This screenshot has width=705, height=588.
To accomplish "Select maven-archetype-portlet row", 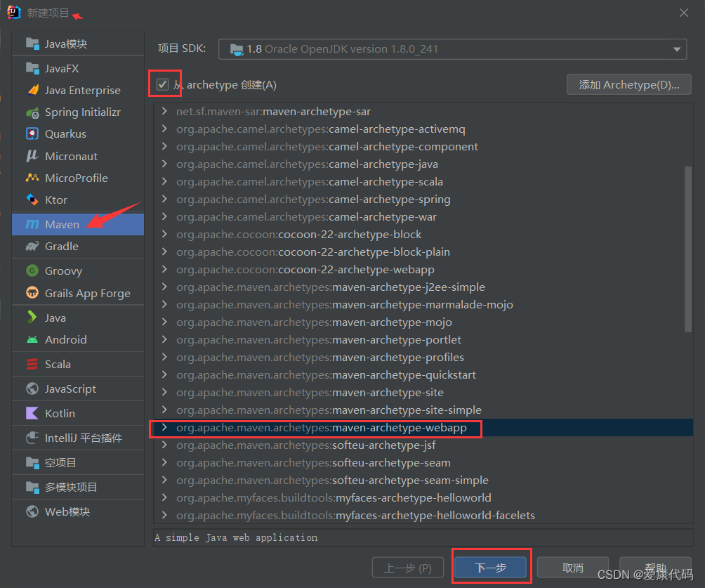I will [423, 339].
